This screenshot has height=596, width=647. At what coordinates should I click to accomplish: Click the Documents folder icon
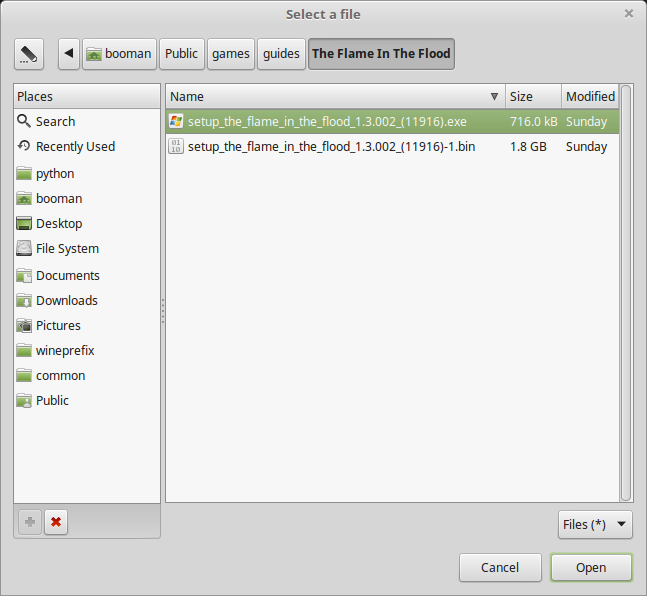pyautogui.click(x=24, y=275)
